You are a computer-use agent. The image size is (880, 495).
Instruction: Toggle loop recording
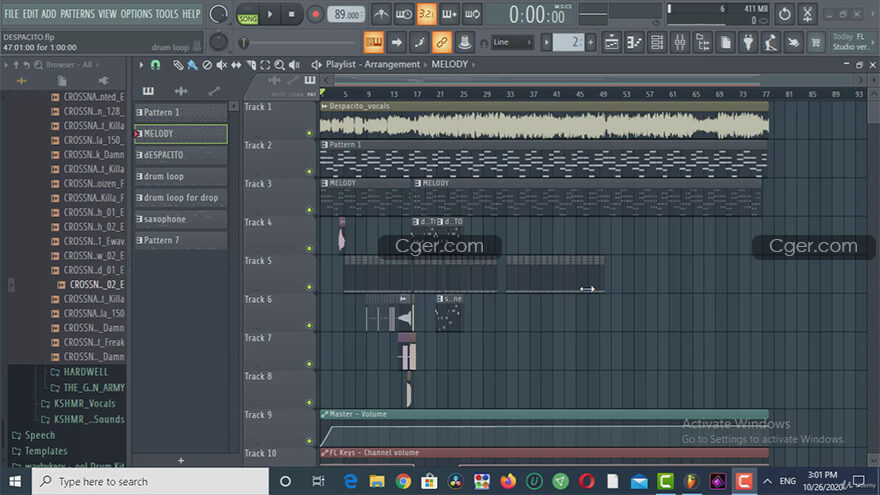coord(472,14)
